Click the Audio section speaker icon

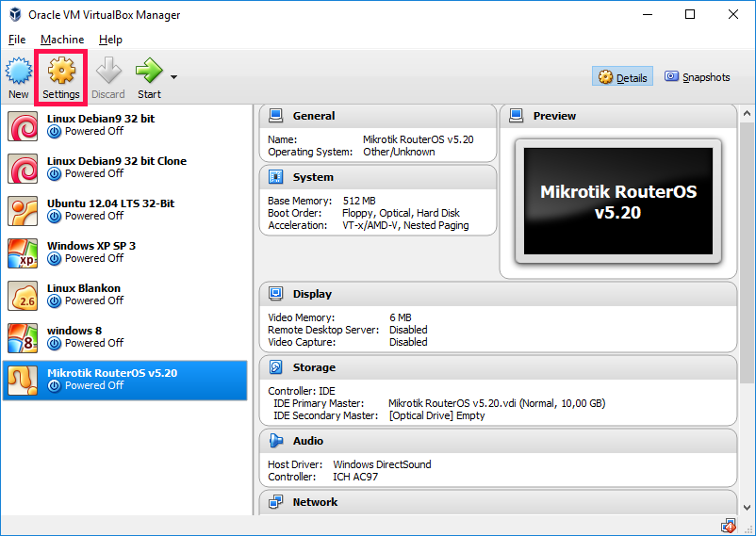click(x=276, y=440)
